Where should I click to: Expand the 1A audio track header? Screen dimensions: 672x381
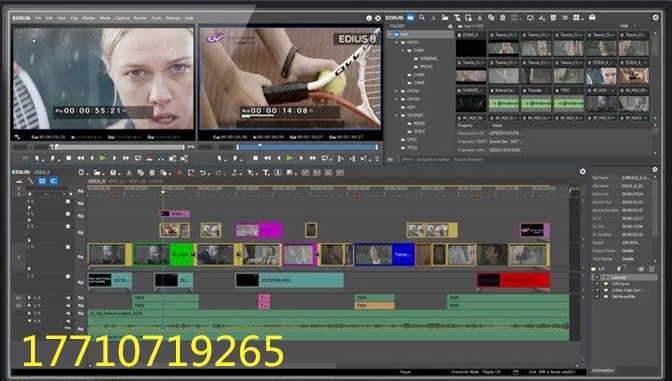[x=30, y=298]
